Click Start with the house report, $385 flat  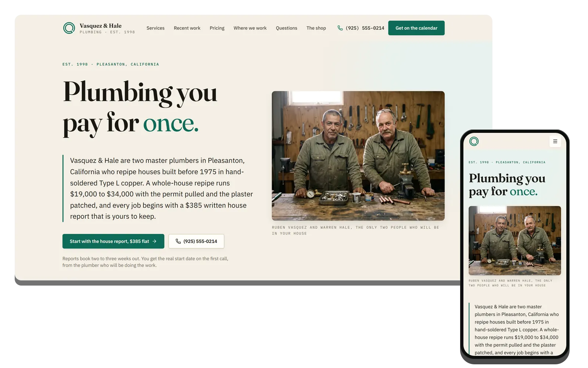coord(113,241)
